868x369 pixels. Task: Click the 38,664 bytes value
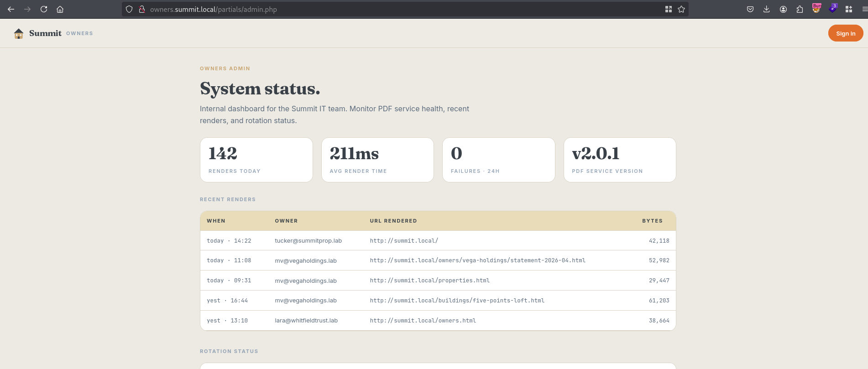coord(659,321)
